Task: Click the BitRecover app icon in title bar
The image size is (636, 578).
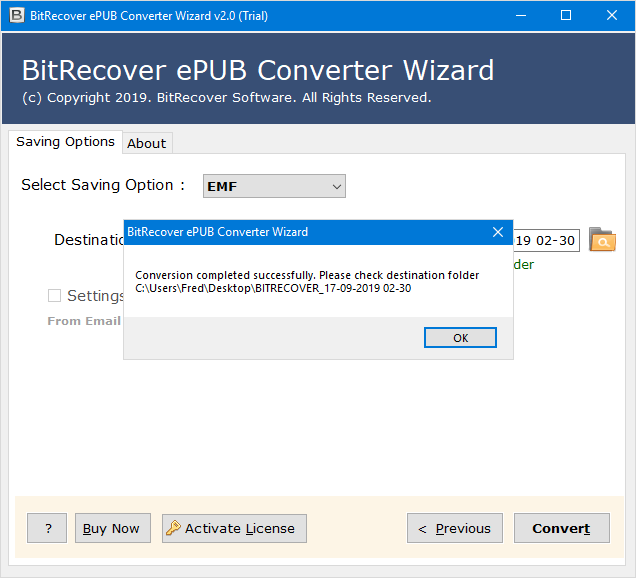Action: click(17, 15)
